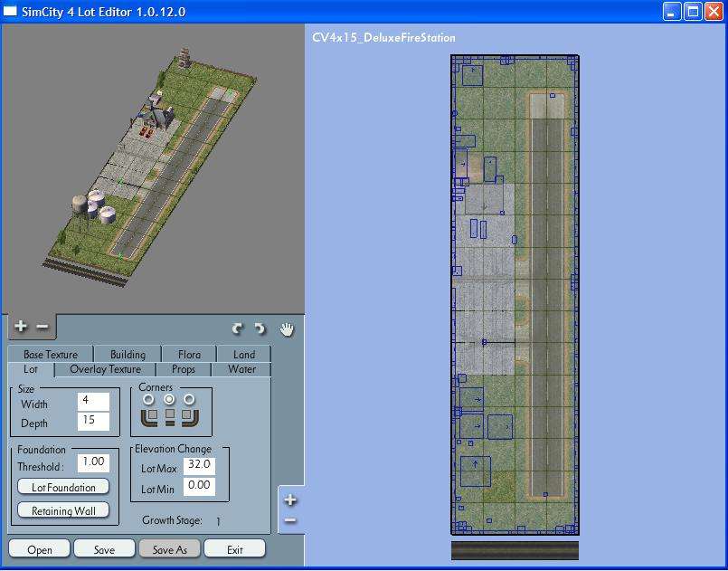Rotate the 3D lot preview counter-clockwise

click(260, 329)
